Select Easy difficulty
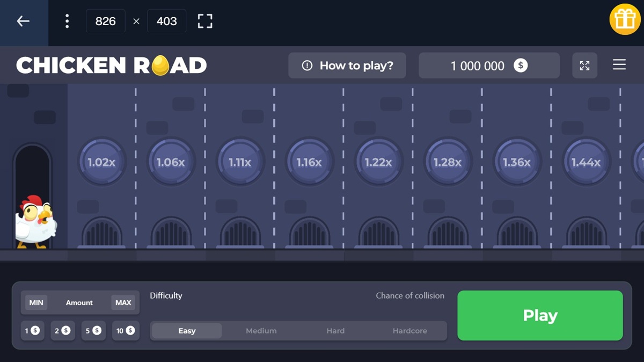644x362 pixels. tap(187, 331)
